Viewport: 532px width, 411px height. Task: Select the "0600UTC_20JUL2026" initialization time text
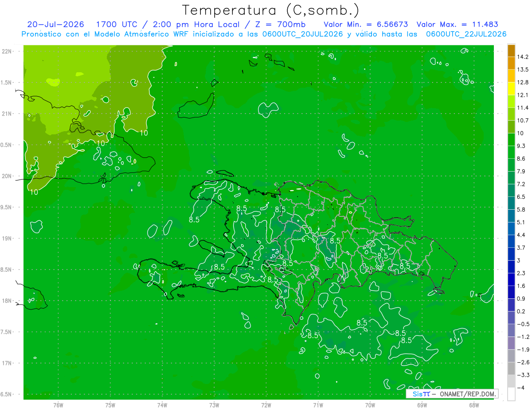[x=302, y=34]
